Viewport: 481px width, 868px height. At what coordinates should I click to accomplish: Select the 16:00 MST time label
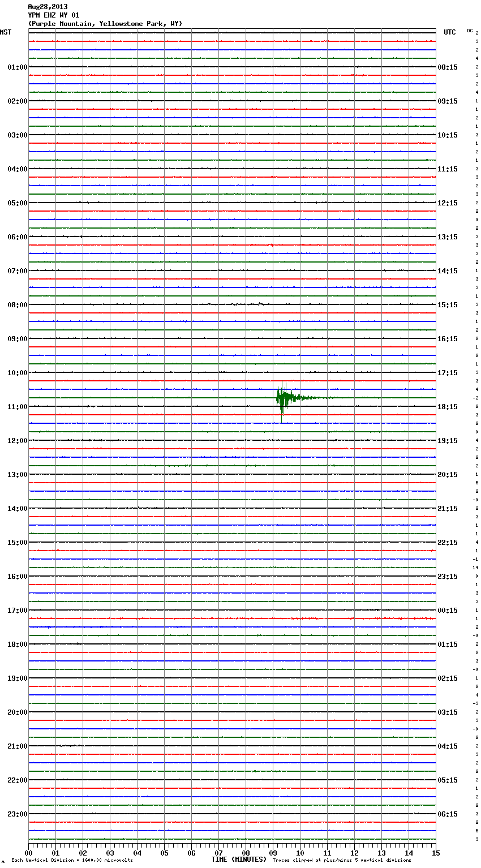(18, 577)
